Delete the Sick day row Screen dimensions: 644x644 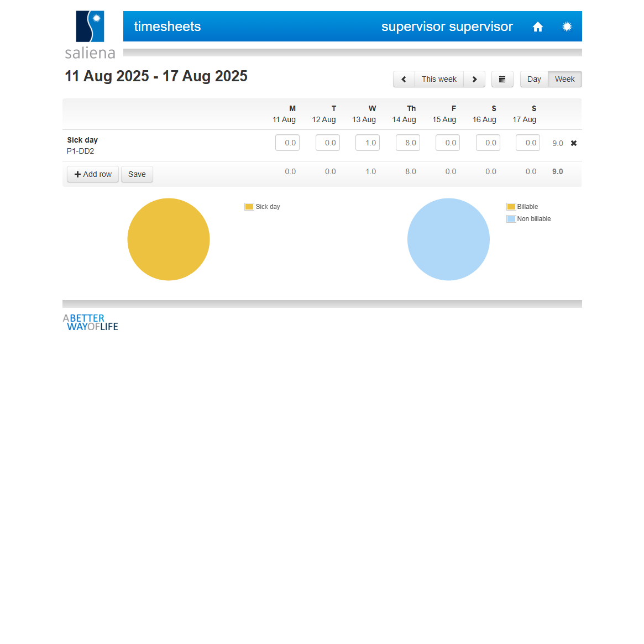(573, 143)
